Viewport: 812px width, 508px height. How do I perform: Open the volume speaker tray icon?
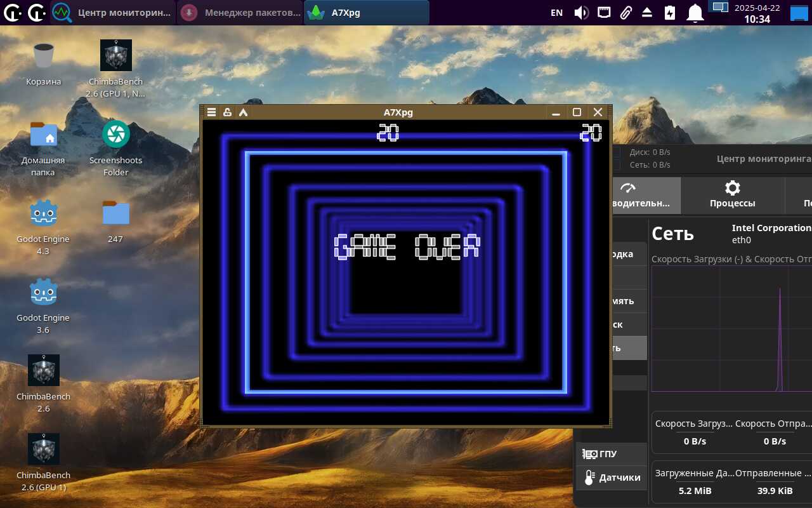click(581, 13)
